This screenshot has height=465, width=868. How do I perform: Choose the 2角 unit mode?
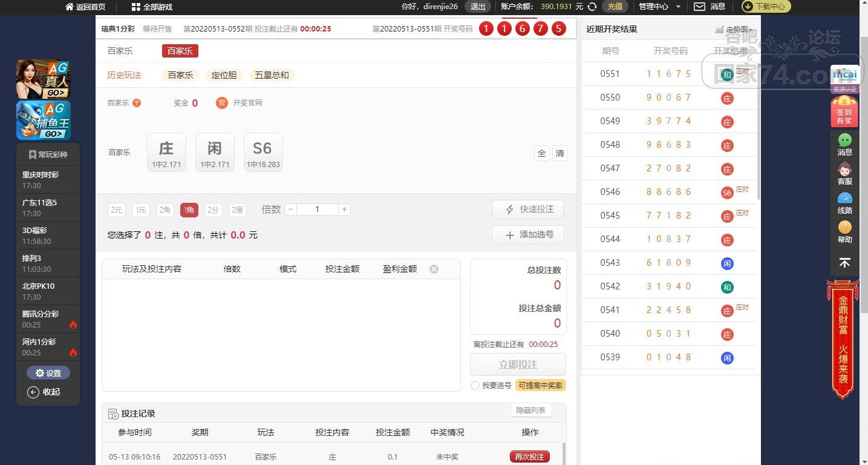pos(165,210)
